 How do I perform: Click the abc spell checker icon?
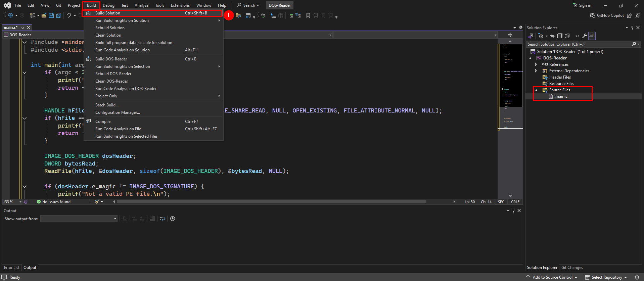pyautogui.click(x=263, y=15)
